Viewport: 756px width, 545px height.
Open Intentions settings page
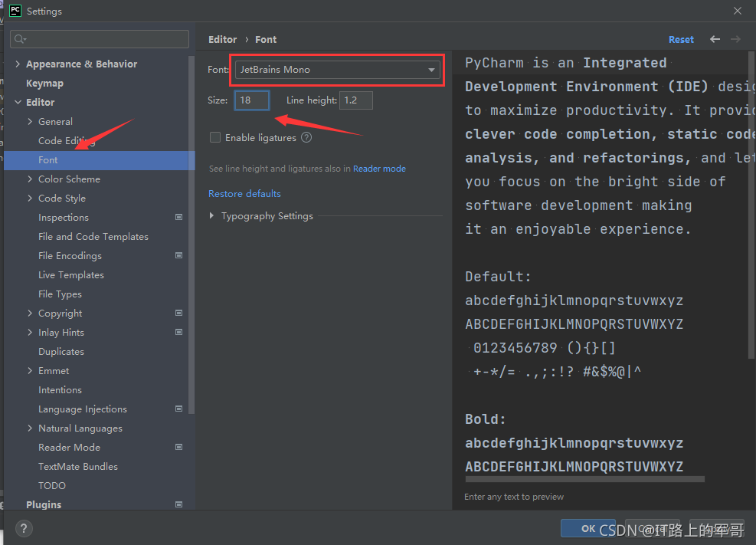click(60, 389)
